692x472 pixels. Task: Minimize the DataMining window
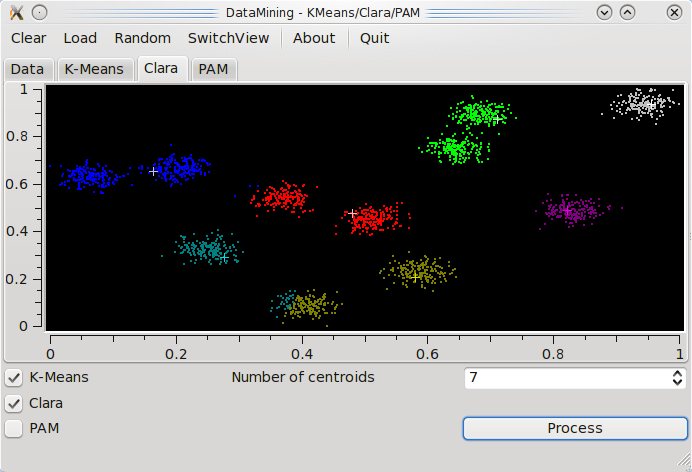click(604, 12)
